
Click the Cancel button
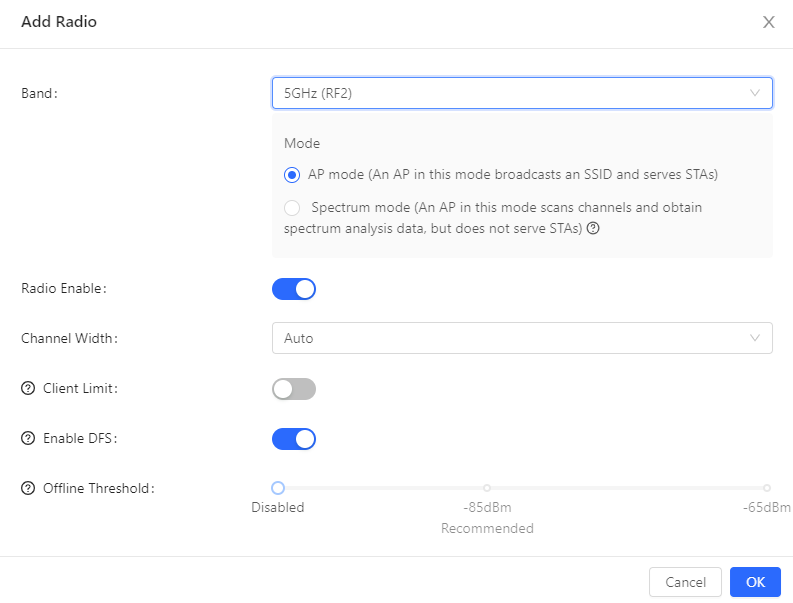(685, 582)
